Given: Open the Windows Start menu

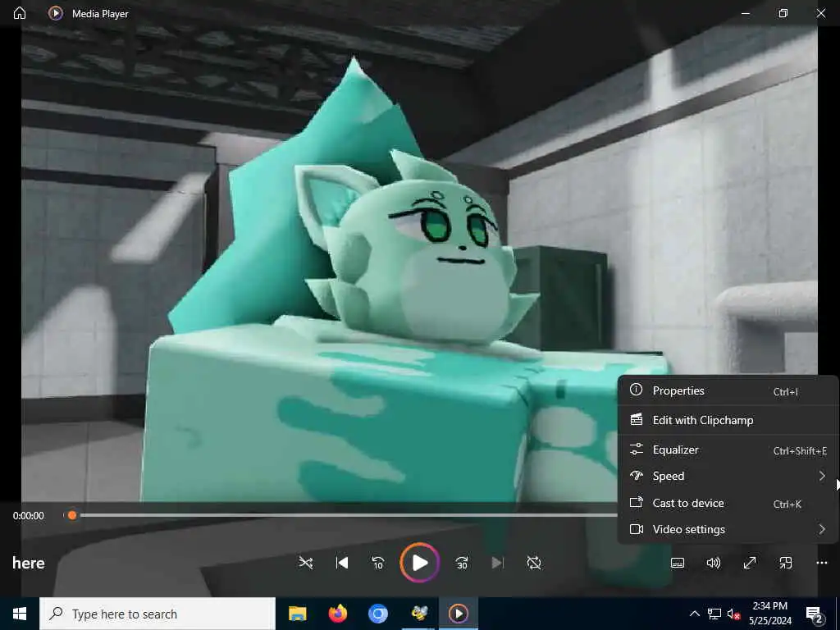Looking at the screenshot, I should pos(20,614).
